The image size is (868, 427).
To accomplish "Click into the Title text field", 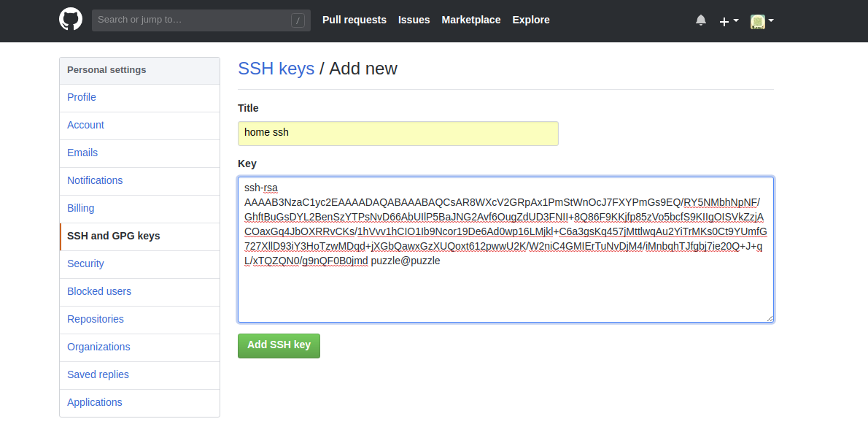I will pos(398,134).
